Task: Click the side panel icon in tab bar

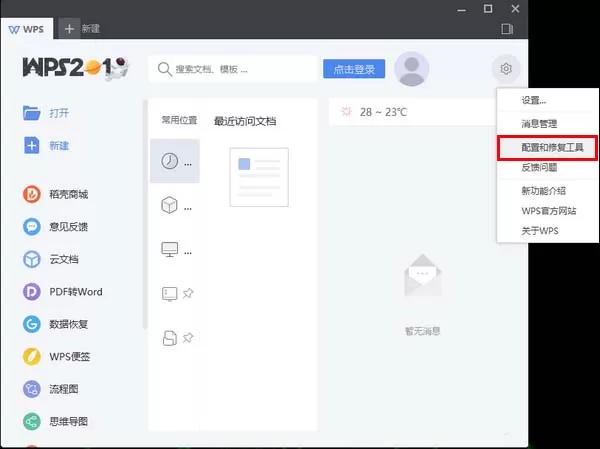Action: [507, 29]
